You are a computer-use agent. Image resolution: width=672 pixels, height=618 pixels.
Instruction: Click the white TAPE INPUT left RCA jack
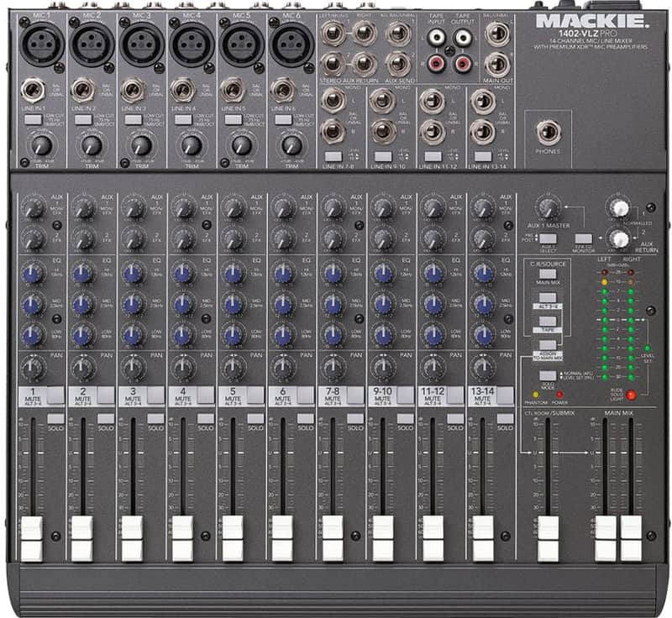(436, 37)
